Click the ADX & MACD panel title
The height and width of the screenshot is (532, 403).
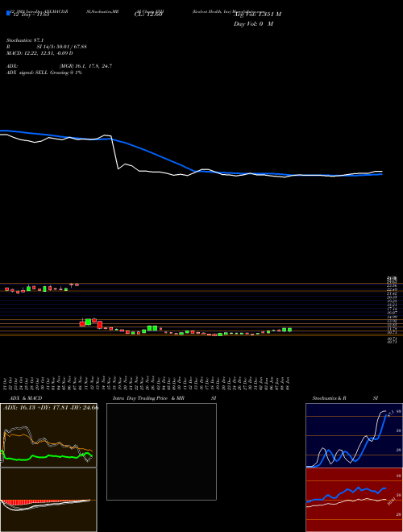(x=26, y=398)
